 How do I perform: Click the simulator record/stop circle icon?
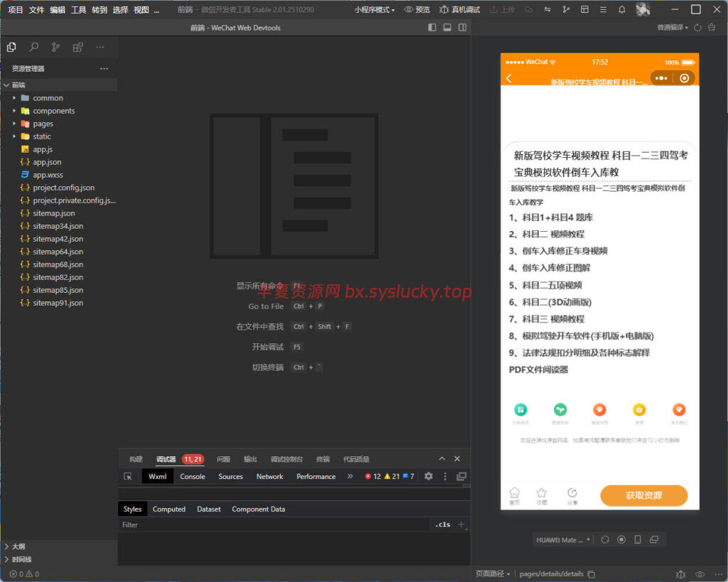click(x=621, y=539)
